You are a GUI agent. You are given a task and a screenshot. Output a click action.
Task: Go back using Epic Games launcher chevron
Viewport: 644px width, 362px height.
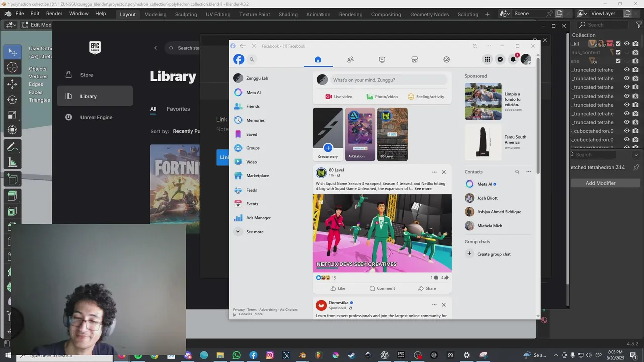coord(155,48)
